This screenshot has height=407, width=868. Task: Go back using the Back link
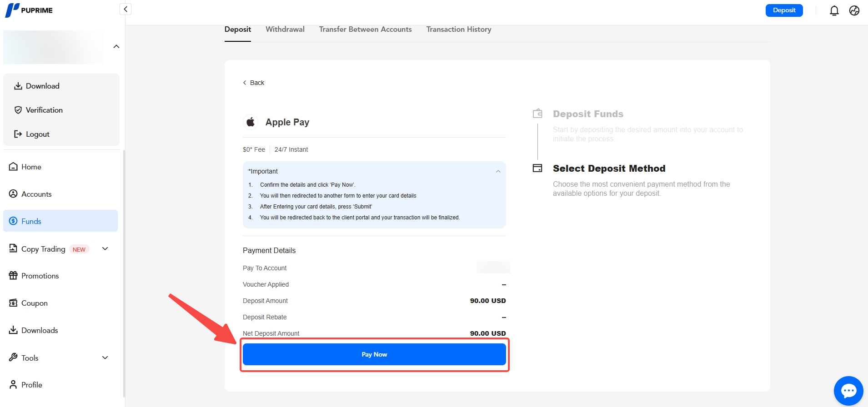254,83
